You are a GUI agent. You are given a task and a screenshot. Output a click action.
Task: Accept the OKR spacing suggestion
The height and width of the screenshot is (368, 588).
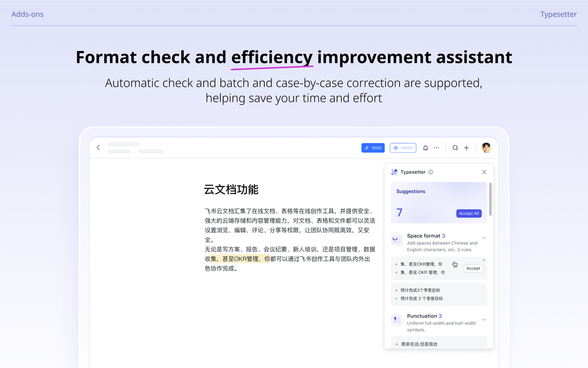tap(473, 268)
